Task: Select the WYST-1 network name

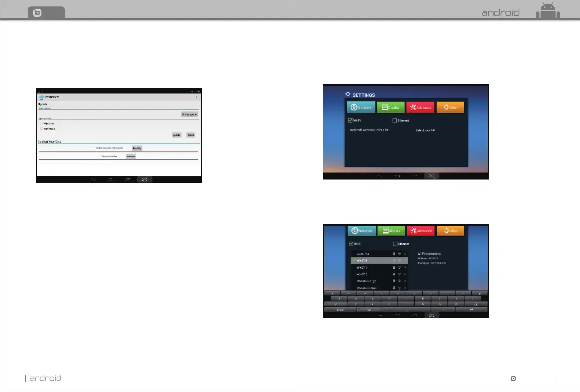Action: (362, 268)
